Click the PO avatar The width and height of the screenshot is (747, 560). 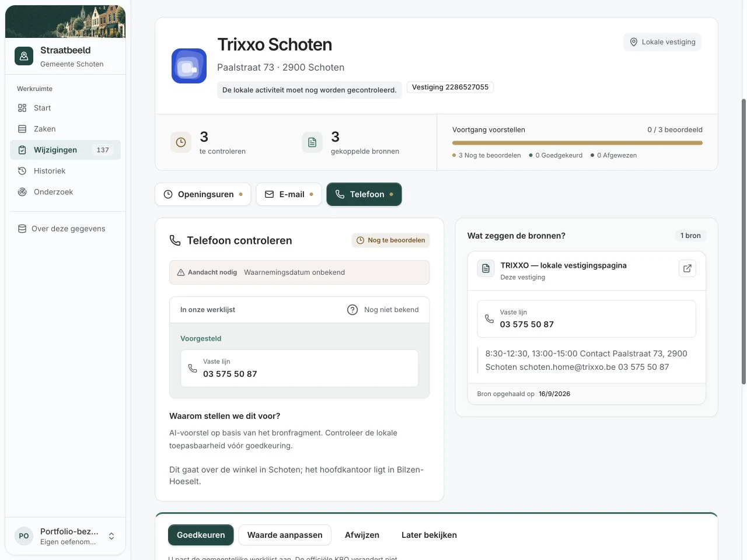click(x=24, y=536)
